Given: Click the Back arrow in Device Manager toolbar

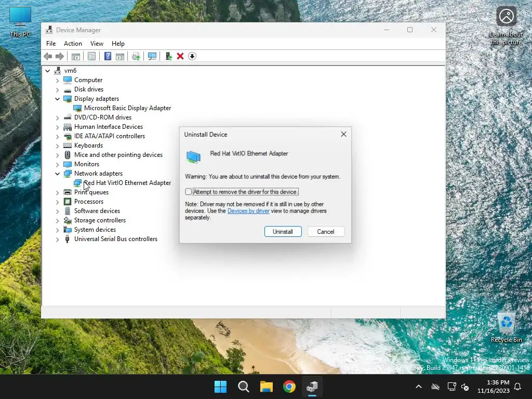Looking at the screenshot, I should (48, 56).
